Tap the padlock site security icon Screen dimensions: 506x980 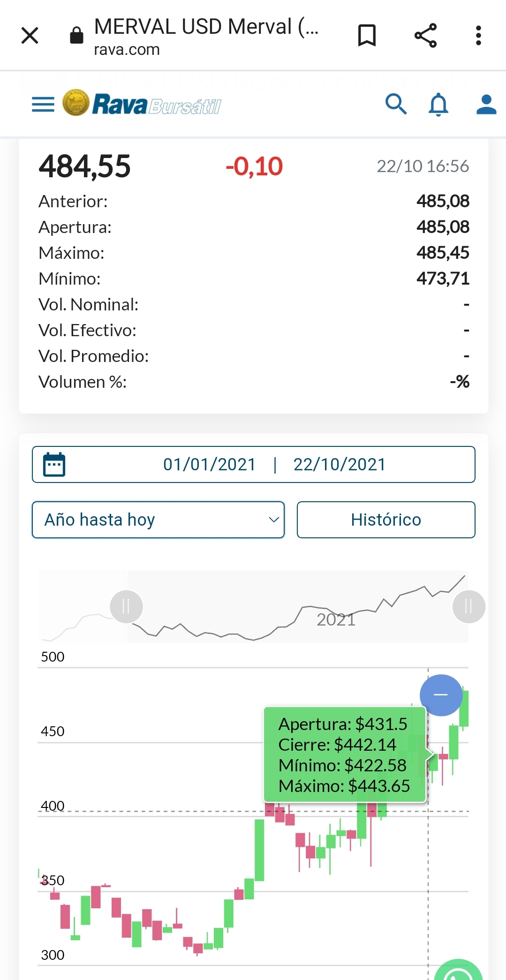coord(76,36)
